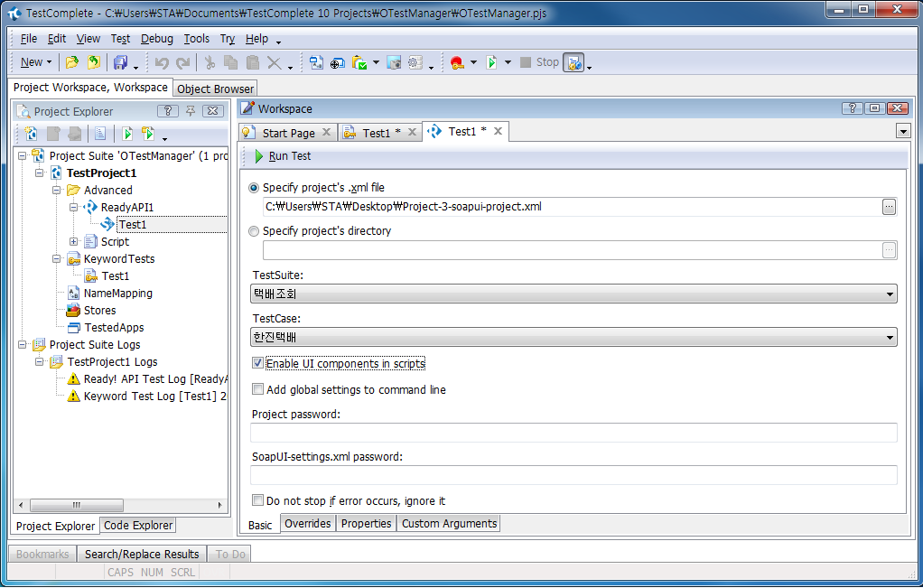Viewport: 923px width, 588px height.
Task: Click the Open project folder icon
Action: (x=72, y=62)
